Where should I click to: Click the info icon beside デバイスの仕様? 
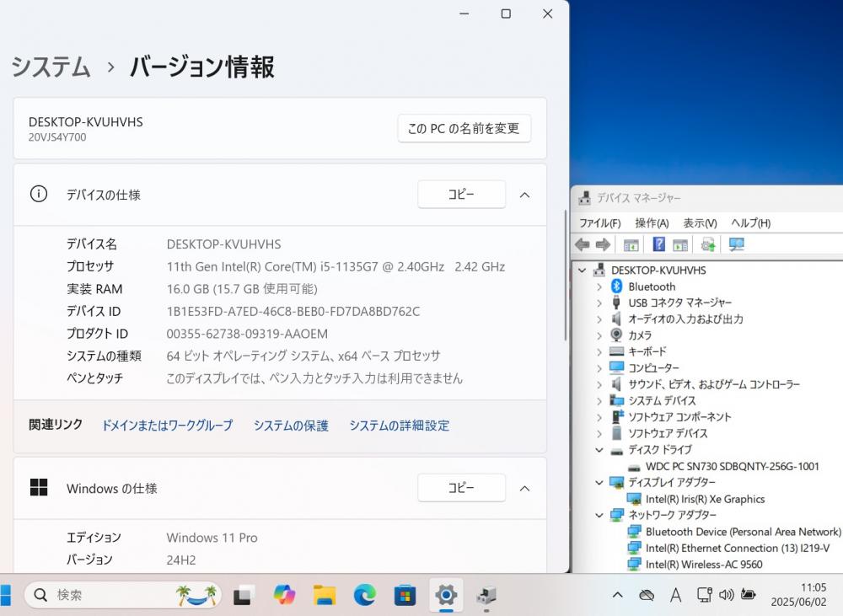click(39, 194)
